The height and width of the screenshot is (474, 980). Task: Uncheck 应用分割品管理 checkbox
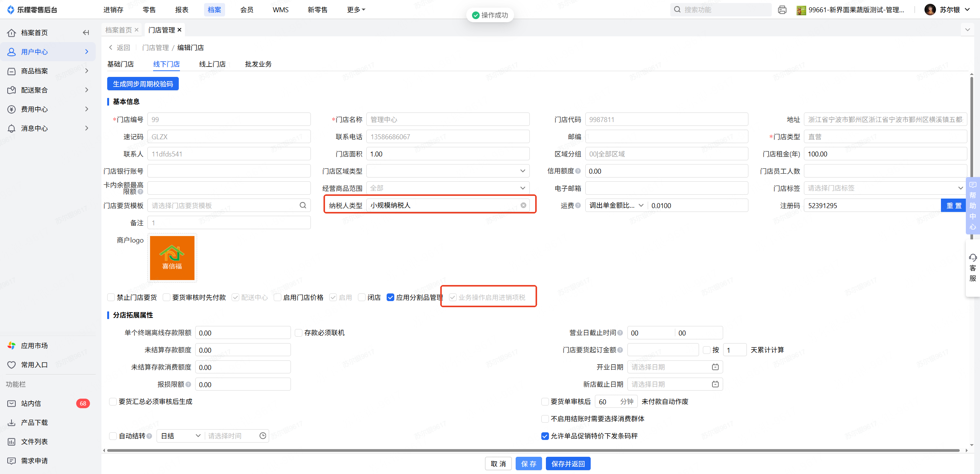(x=390, y=297)
